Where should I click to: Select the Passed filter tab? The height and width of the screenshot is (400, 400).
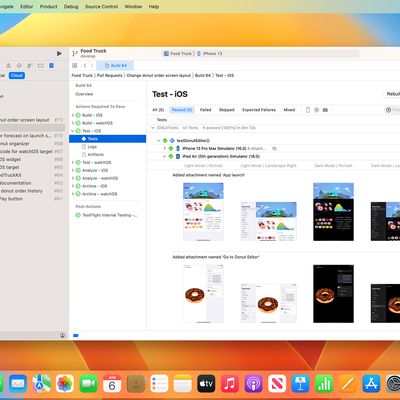(182, 110)
